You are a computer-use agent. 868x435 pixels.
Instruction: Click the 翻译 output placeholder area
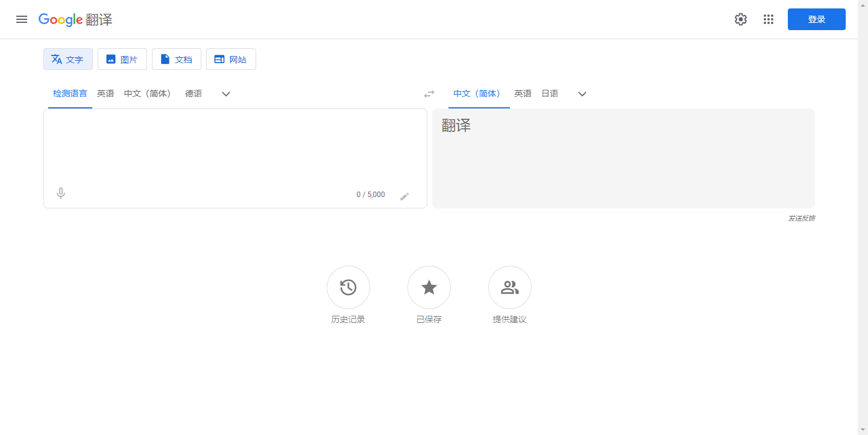click(x=623, y=158)
